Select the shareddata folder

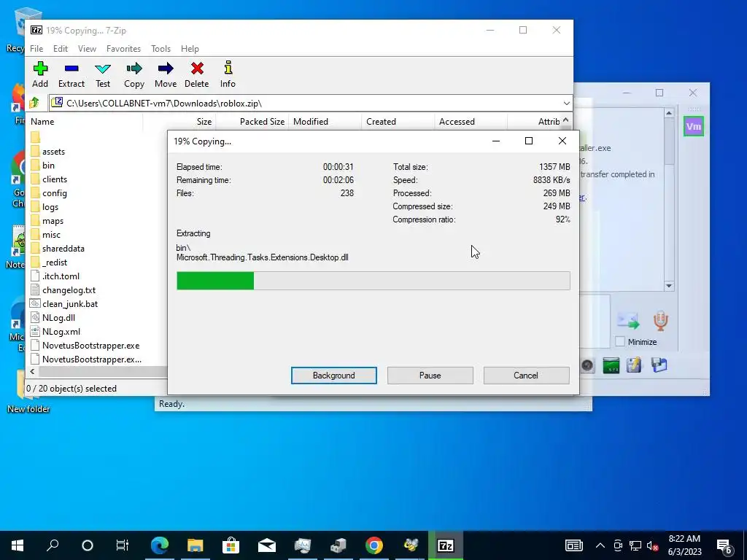(x=63, y=248)
